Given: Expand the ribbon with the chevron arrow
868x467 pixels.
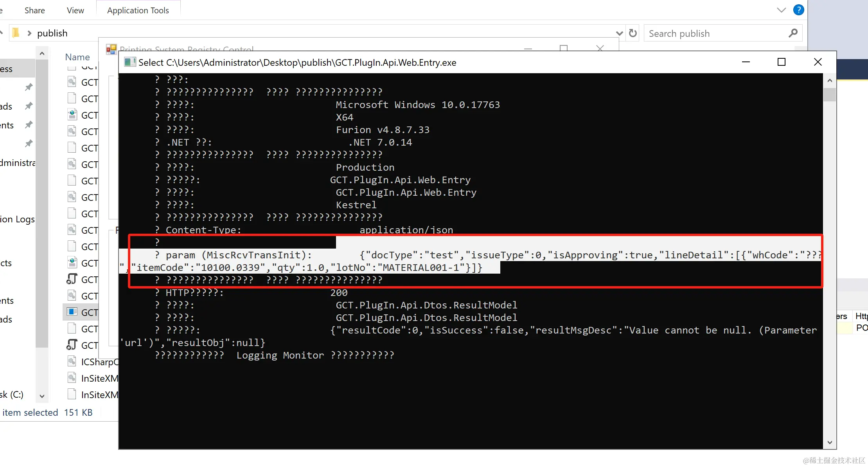Looking at the screenshot, I should point(781,10).
